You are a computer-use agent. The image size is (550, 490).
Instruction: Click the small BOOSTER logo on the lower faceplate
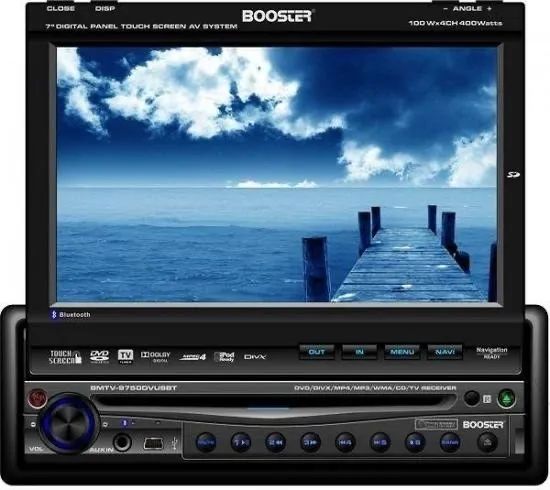point(483,424)
